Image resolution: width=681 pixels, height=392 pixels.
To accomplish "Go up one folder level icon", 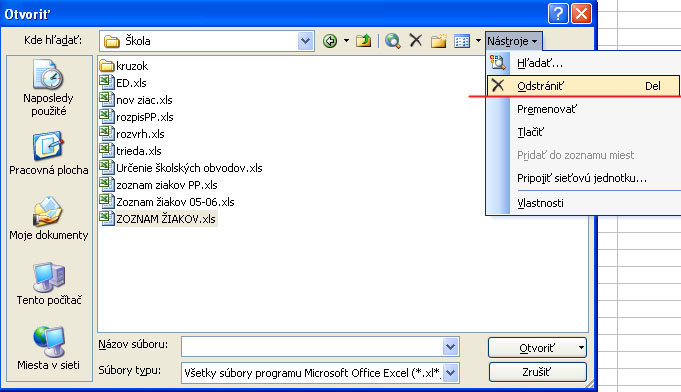I will (x=364, y=41).
